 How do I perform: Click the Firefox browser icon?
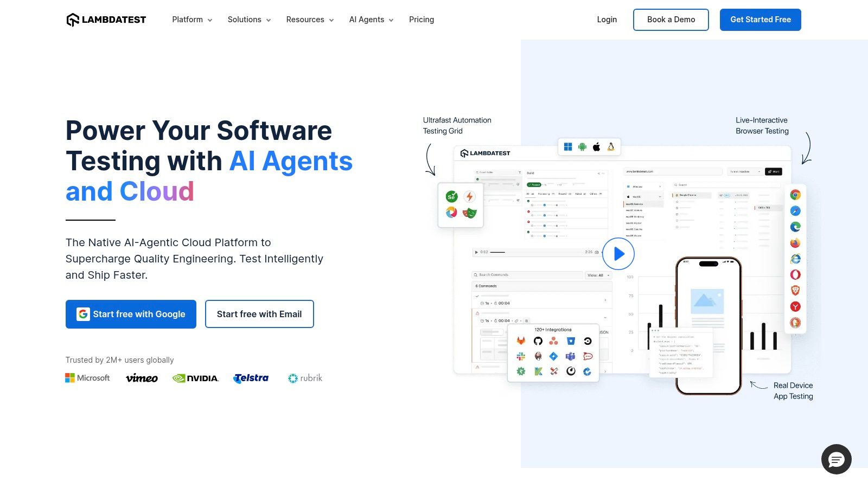[x=795, y=243]
